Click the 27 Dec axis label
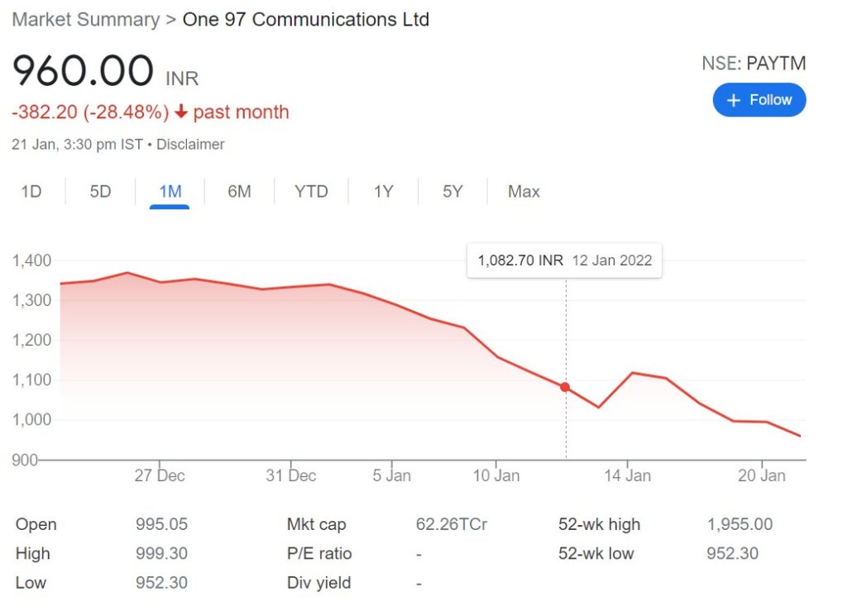The width and height of the screenshot is (847, 616). 160,476
